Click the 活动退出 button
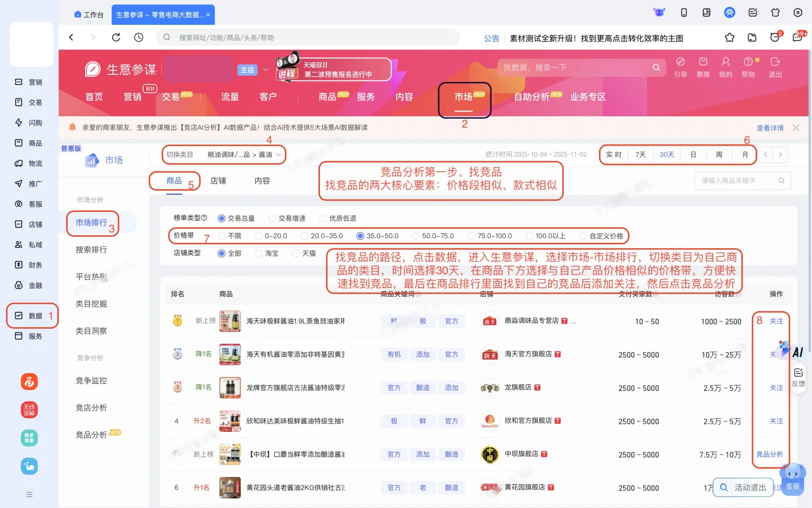 point(743,488)
